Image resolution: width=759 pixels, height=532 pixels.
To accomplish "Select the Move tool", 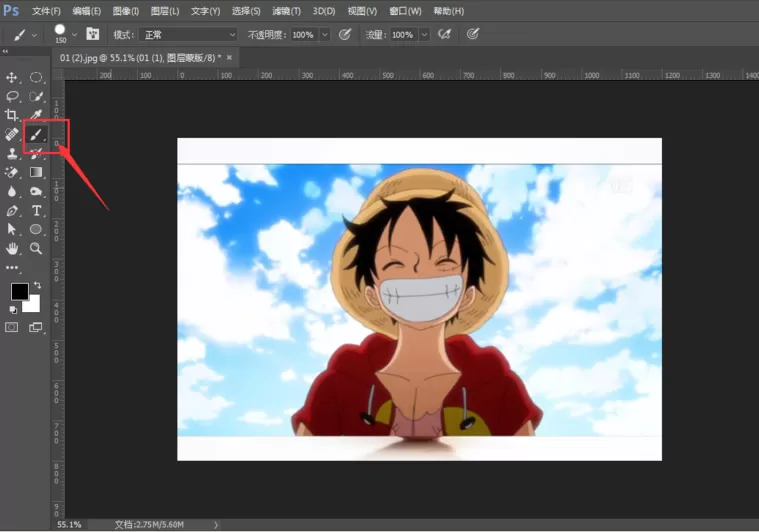I will (12, 77).
